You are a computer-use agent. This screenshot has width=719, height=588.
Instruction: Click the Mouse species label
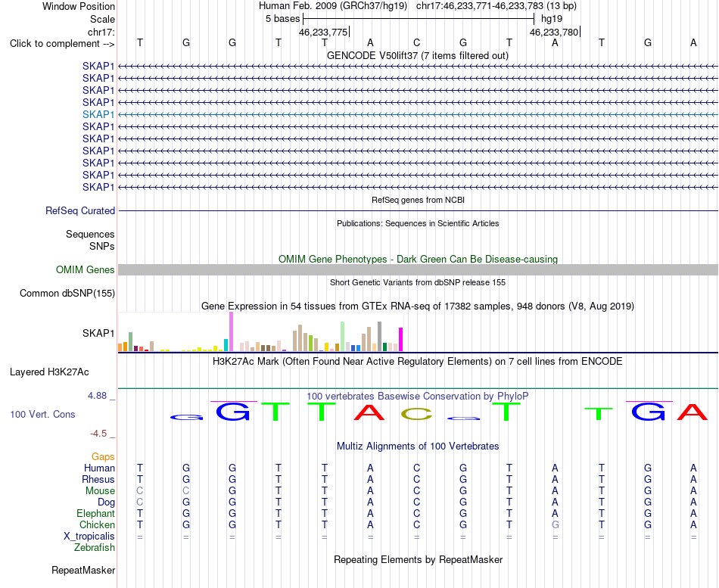tap(100, 491)
